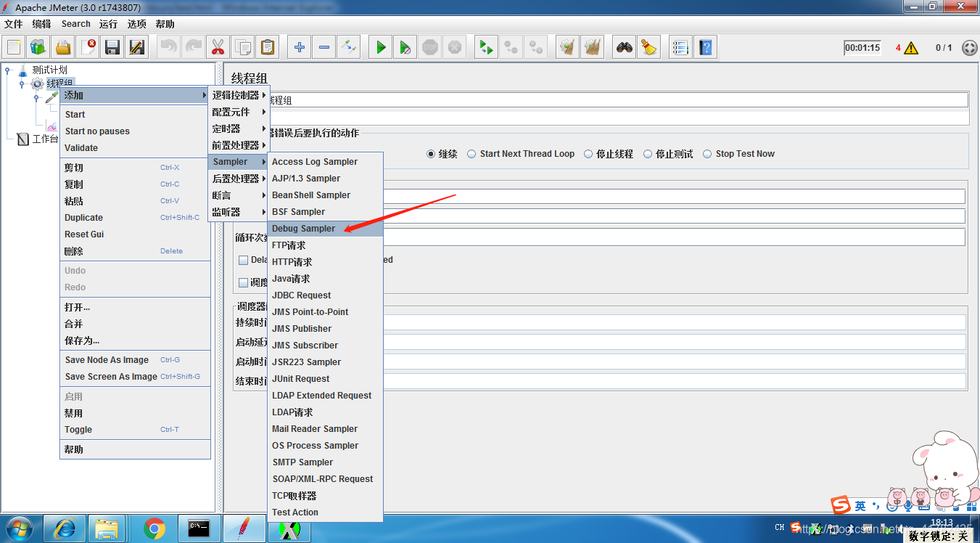
Task: Choose HTTP请求 from the Sampler list
Action: (325, 262)
